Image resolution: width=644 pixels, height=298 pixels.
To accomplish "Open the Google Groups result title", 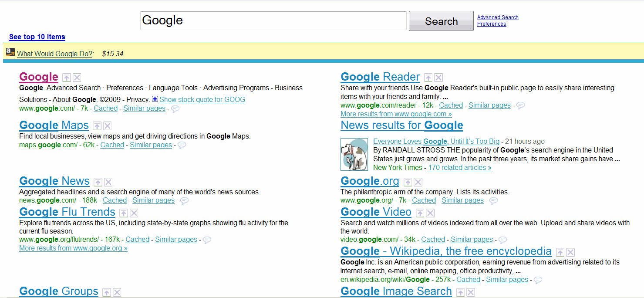I will [x=59, y=291].
